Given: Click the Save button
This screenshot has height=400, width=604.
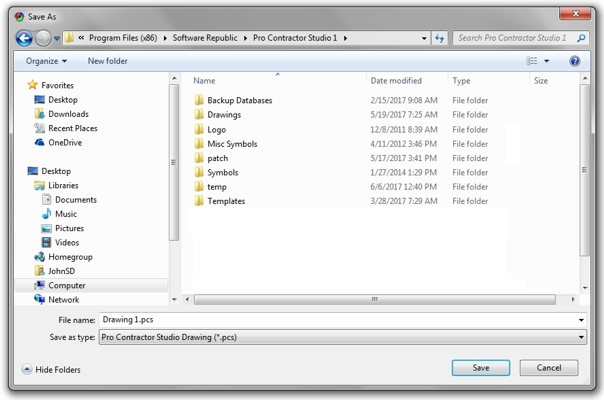Looking at the screenshot, I should point(481,368).
